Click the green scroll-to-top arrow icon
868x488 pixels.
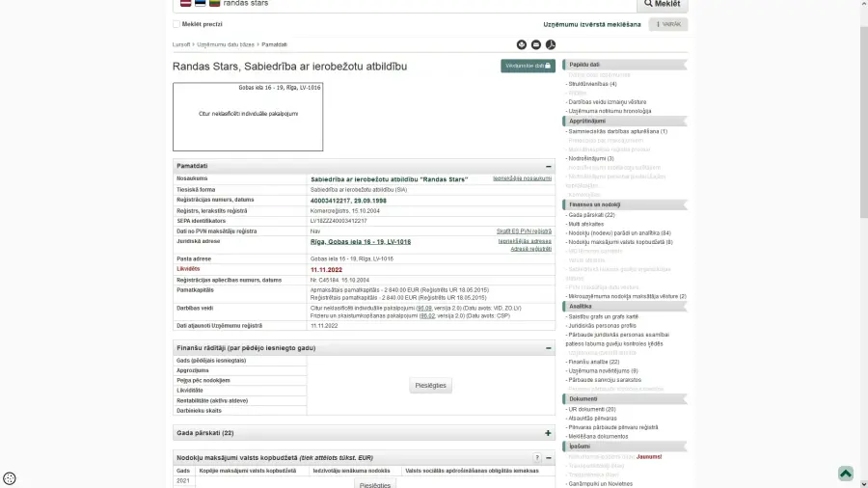coord(845,474)
